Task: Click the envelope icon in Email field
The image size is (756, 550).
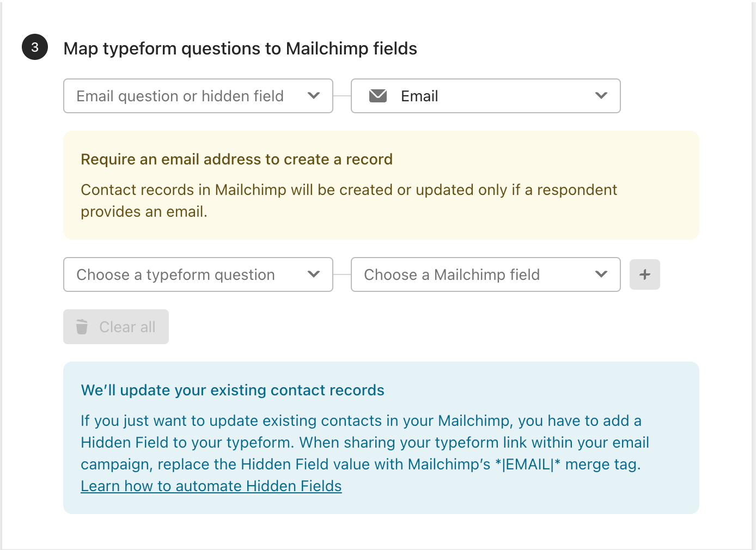Action: click(x=378, y=96)
